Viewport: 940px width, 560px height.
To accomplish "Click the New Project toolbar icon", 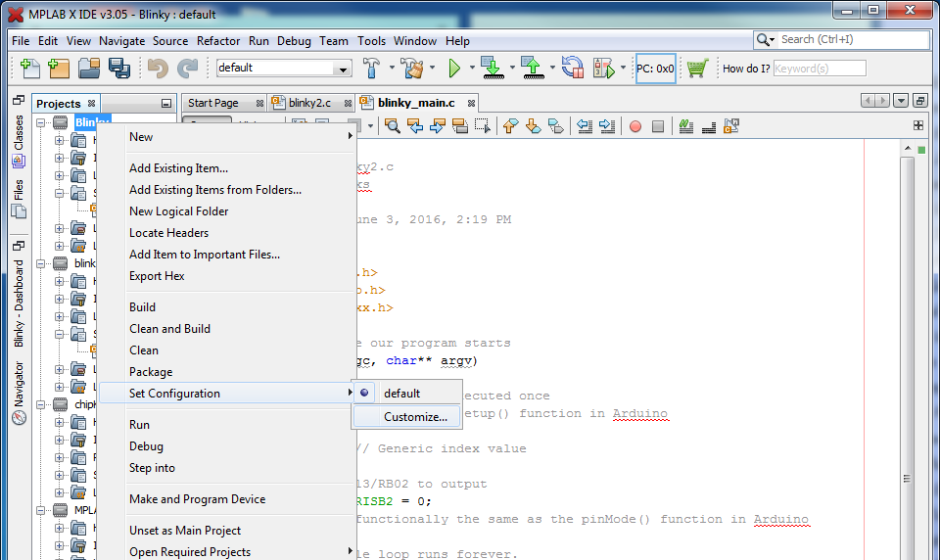I will point(58,69).
